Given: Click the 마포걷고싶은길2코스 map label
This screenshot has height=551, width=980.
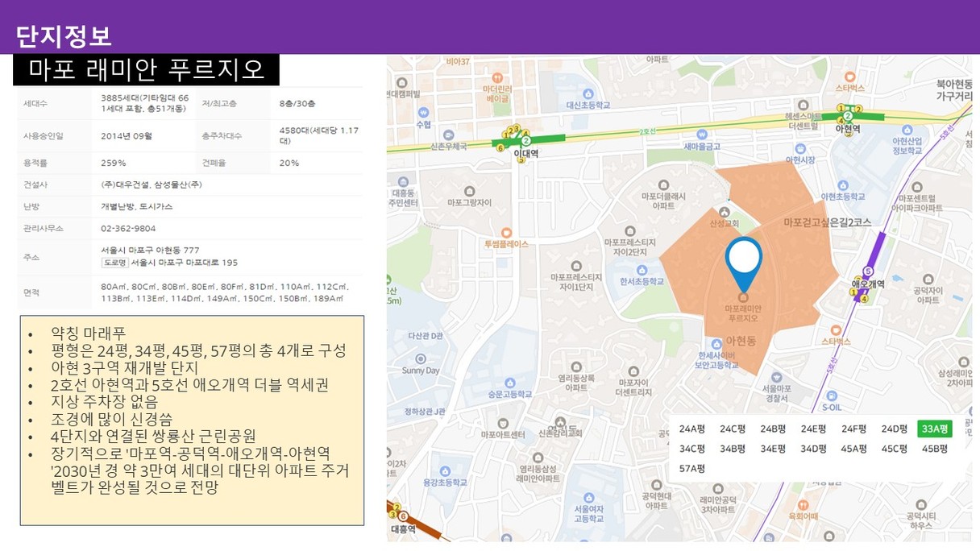Looking at the screenshot, I should pyautogui.click(x=828, y=222).
